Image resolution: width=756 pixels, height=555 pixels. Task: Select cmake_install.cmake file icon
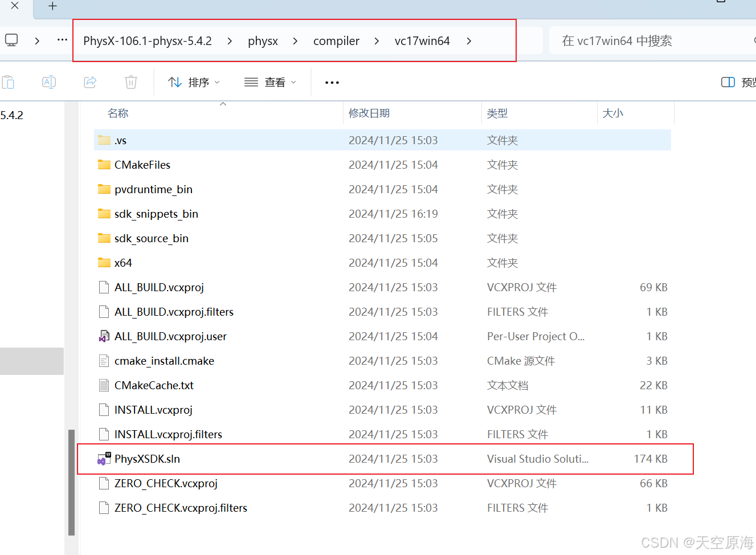[104, 361]
